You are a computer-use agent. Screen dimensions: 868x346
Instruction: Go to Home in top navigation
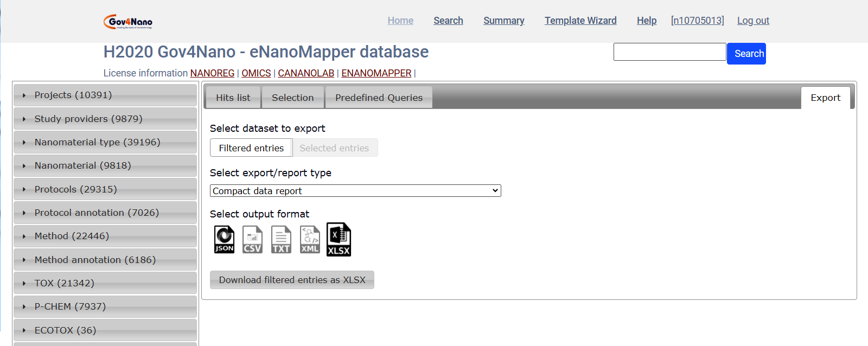(400, 21)
